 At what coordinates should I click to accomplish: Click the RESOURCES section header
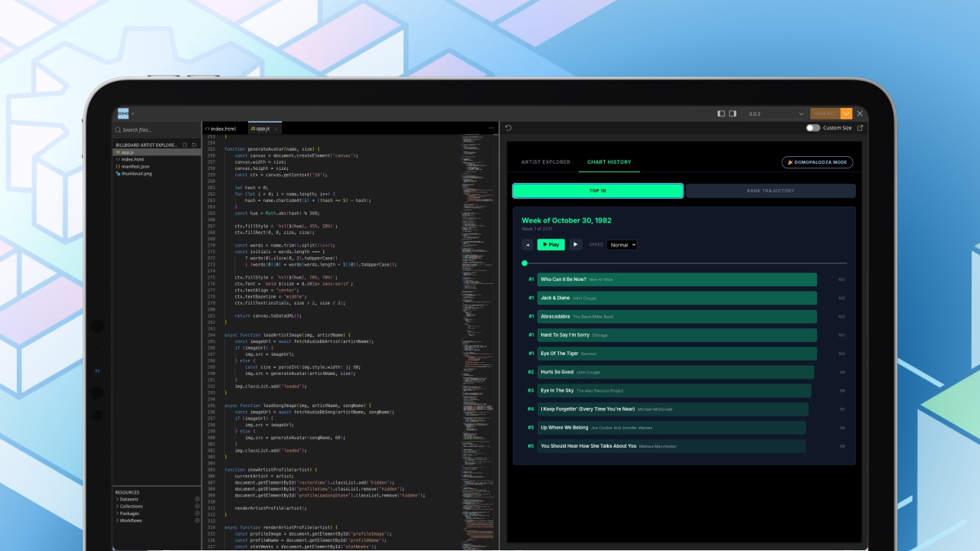pos(128,493)
